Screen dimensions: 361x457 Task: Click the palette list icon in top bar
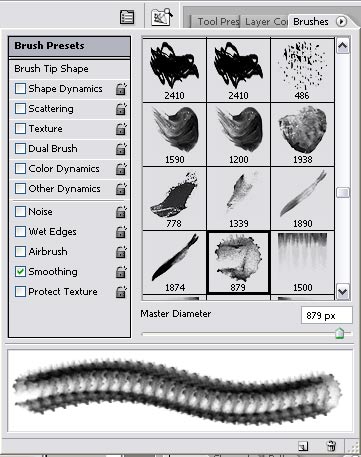click(127, 17)
